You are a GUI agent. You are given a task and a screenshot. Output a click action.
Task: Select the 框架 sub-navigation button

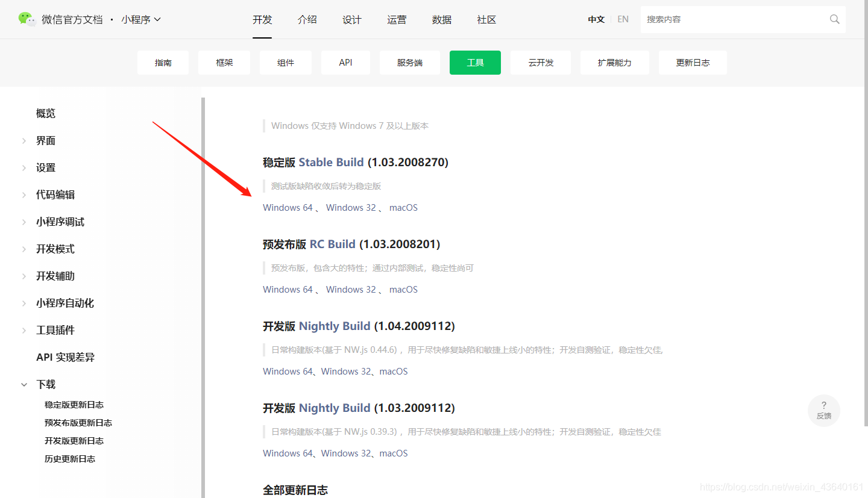tap(224, 63)
